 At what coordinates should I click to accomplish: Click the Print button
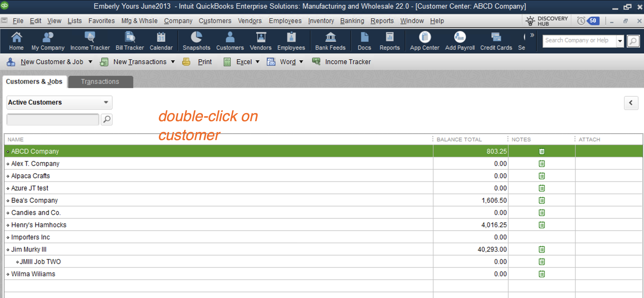tap(205, 62)
